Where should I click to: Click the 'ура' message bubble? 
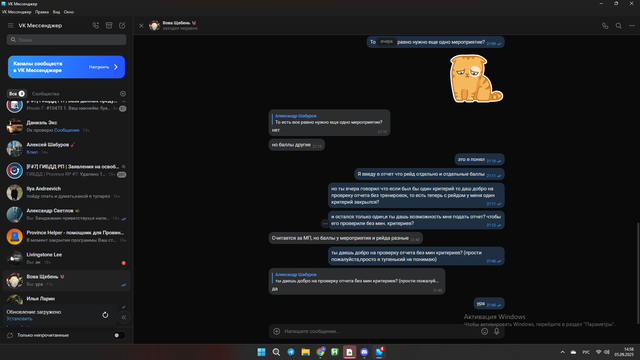click(x=489, y=304)
